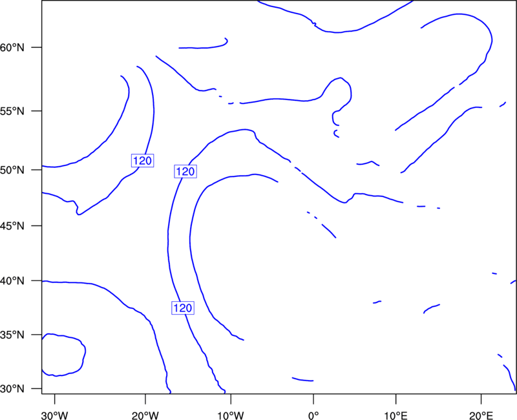Select the 30°N latitude axis label
Screen dimensions: 517x420
click(12, 389)
